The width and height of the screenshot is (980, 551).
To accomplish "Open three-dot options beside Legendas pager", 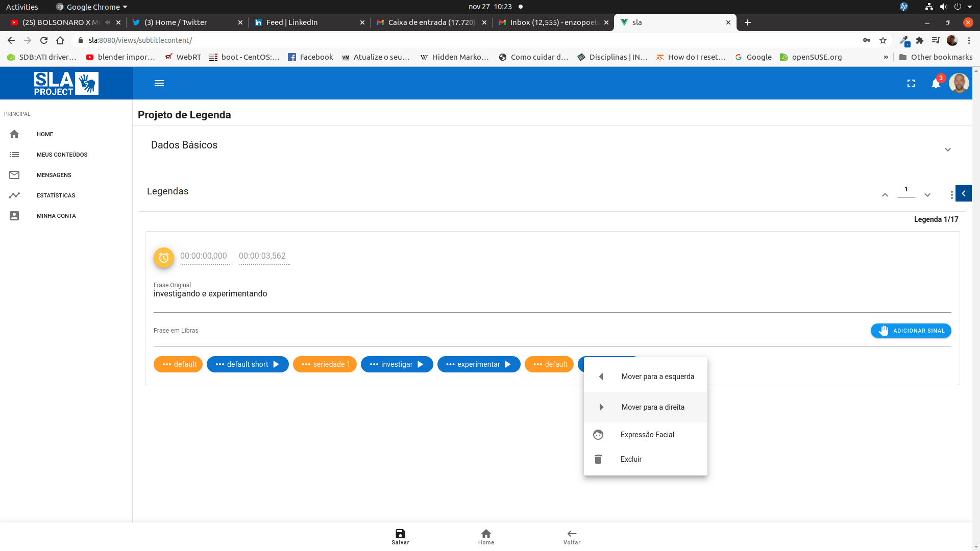I will 951,195.
